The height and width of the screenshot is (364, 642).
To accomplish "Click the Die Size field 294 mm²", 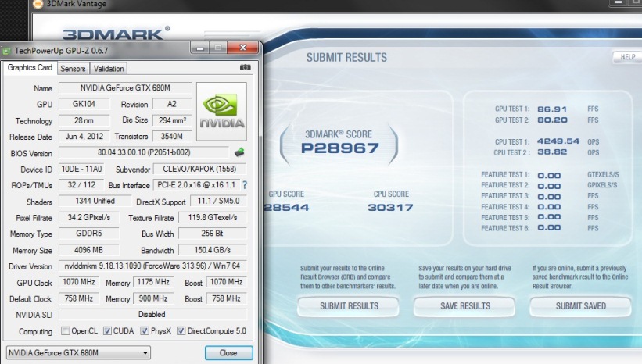I will tap(171, 120).
